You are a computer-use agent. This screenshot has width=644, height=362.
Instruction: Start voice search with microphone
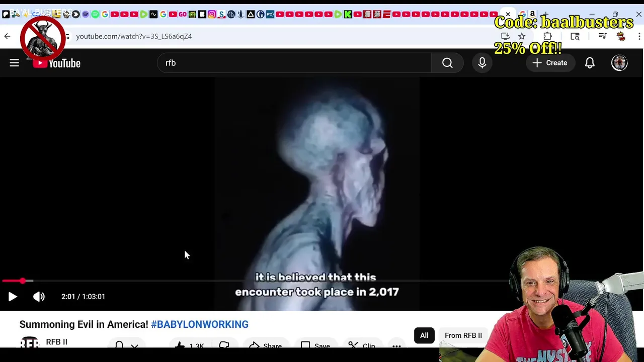(x=482, y=63)
